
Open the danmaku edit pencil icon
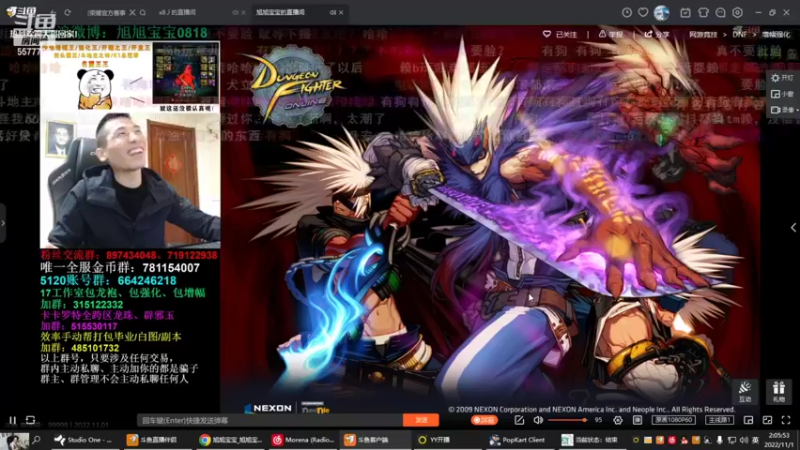(519, 420)
